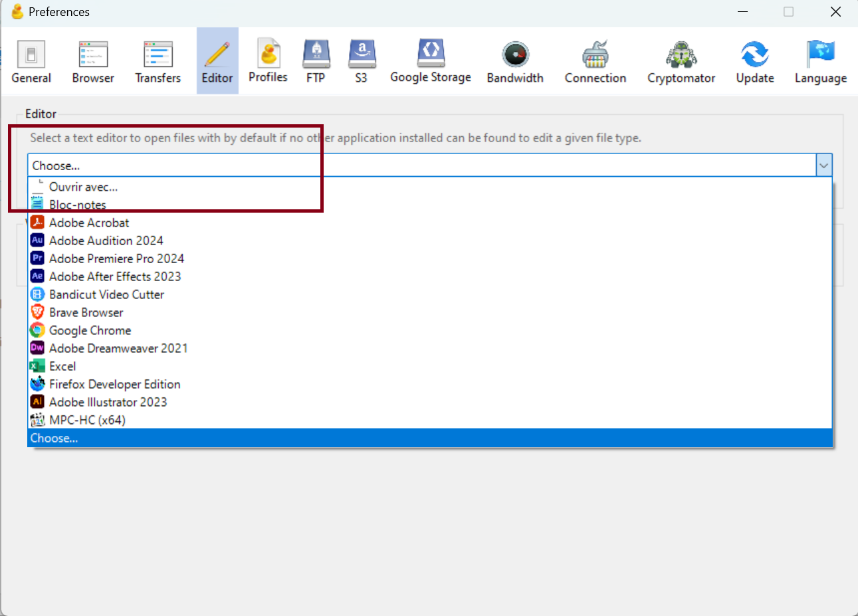Switch to Google Storage preferences
Image resolution: width=858 pixels, height=616 pixels.
431,61
